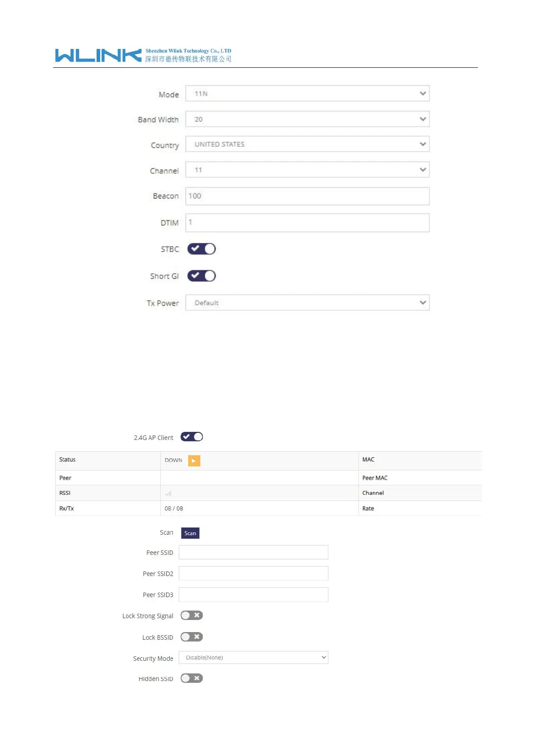535x756 pixels.
Task: Open the Mode dropdown showing 11N
Action: coord(308,93)
